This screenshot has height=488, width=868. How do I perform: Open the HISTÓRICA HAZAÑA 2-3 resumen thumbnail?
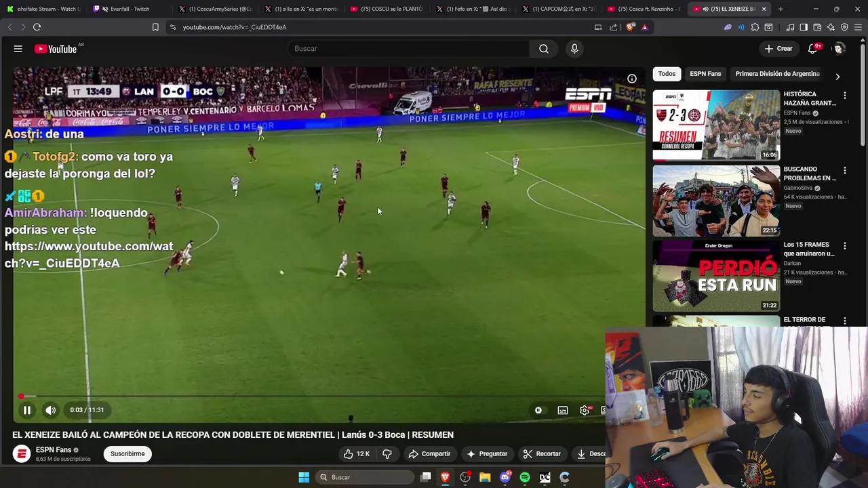click(716, 125)
